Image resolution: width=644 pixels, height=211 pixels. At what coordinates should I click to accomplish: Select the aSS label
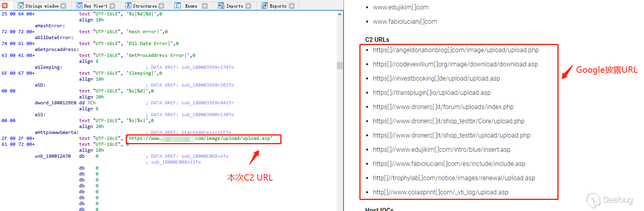coord(40,115)
